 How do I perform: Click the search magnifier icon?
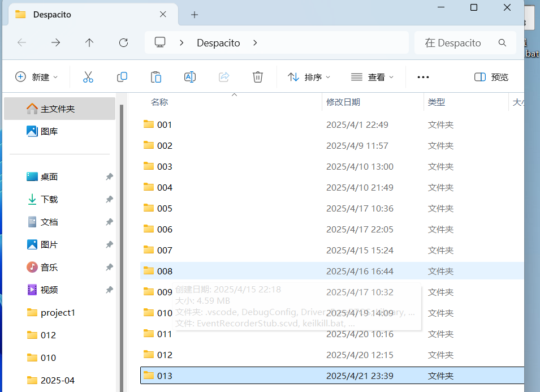[x=502, y=43]
